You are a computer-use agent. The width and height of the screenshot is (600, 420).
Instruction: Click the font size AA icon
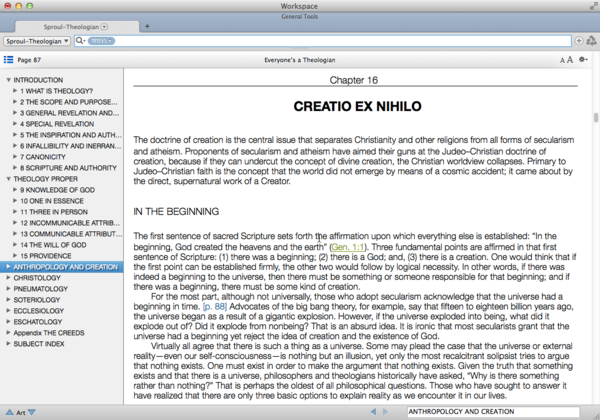point(562,60)
